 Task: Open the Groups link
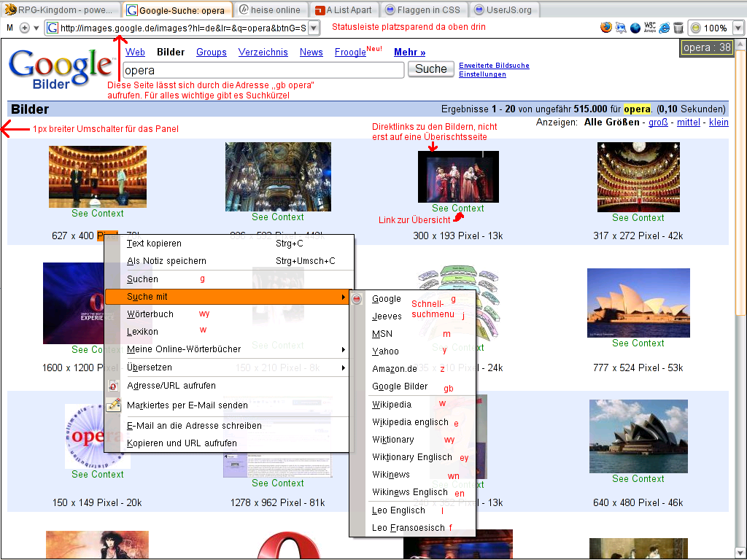(x=212, y=52)
